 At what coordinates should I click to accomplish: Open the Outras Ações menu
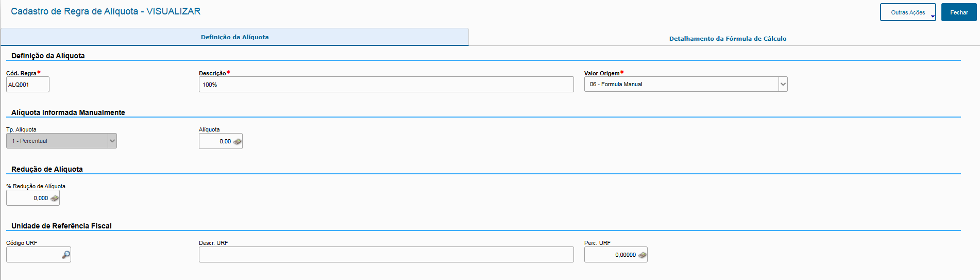(907, 12)
